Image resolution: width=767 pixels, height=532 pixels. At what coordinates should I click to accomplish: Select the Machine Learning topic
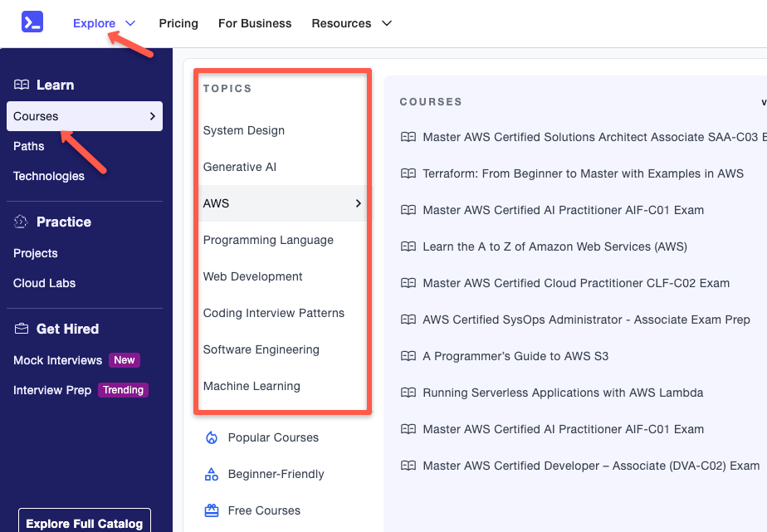(252, 386)
